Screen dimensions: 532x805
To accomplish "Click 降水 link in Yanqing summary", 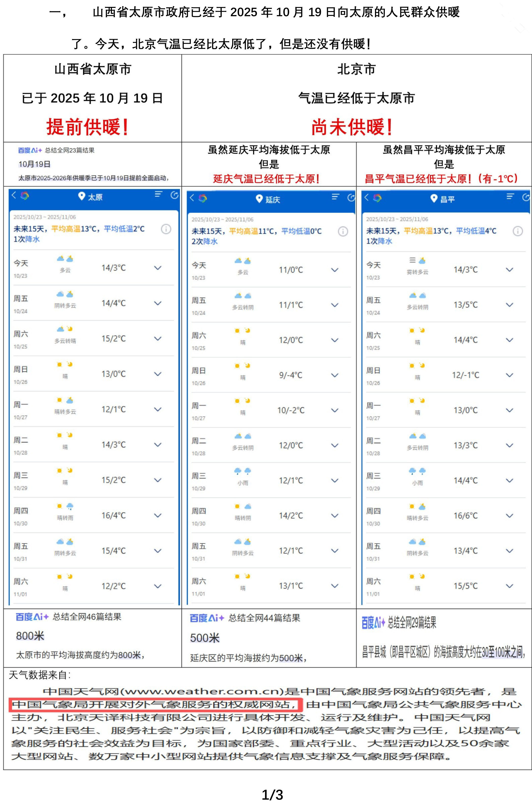I will point(211,242).
